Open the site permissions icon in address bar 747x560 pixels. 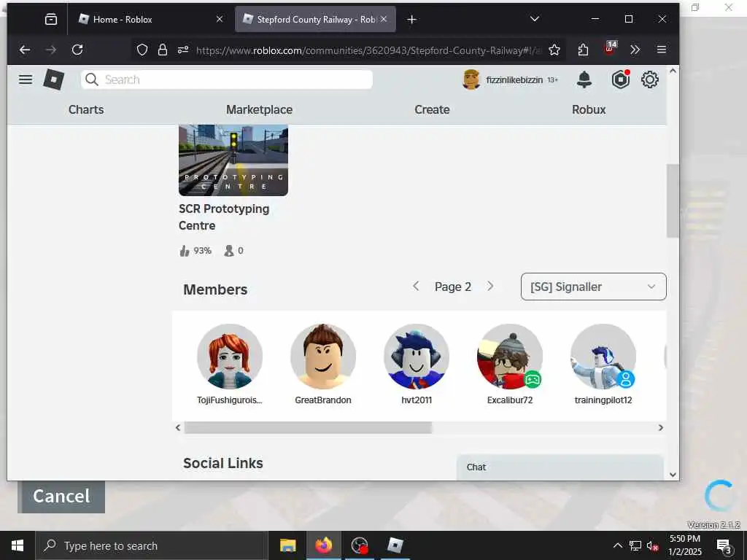183,50
